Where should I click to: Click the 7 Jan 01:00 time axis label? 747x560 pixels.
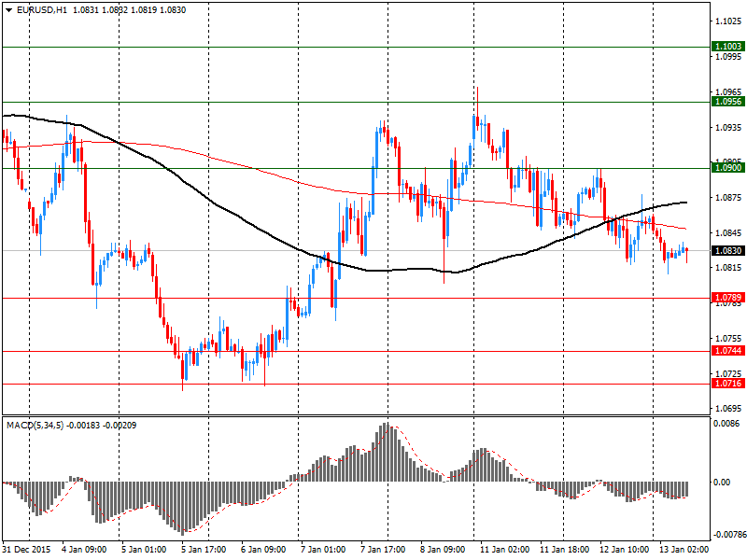click(x=323, y=550)
